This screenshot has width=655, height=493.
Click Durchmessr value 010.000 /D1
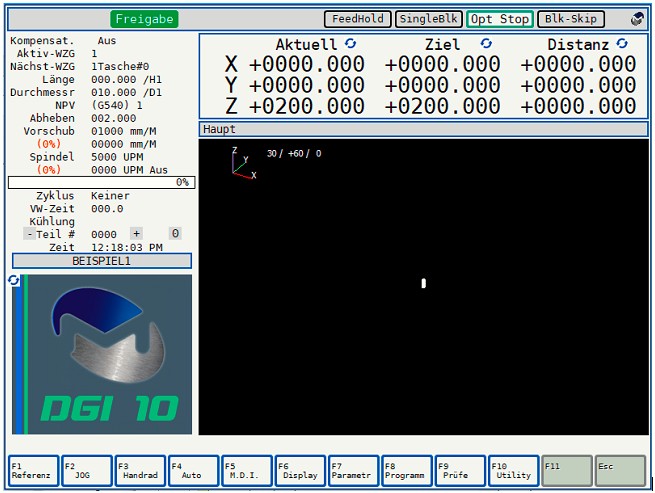127,92
